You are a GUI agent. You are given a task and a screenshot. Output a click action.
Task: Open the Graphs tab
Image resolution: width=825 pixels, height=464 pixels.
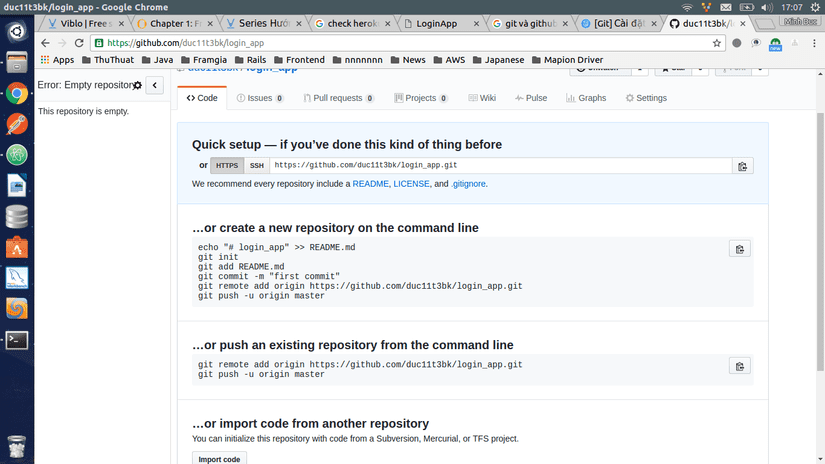(586, 98)
